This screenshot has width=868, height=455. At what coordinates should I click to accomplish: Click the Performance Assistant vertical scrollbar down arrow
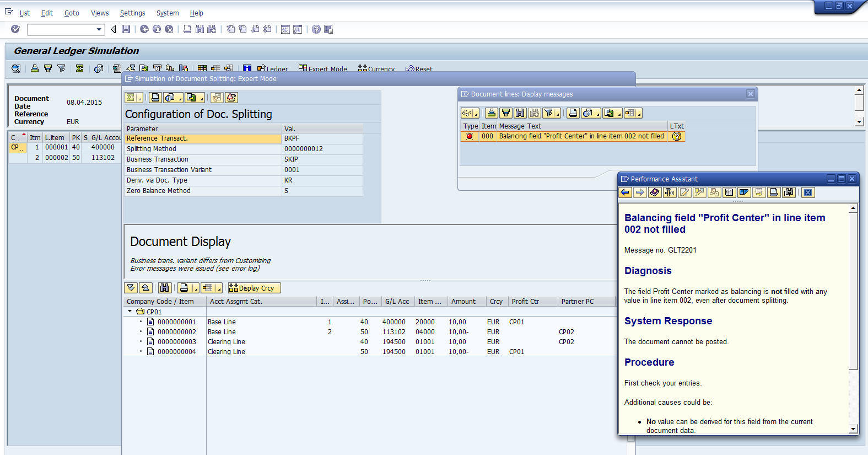[853, 429]
